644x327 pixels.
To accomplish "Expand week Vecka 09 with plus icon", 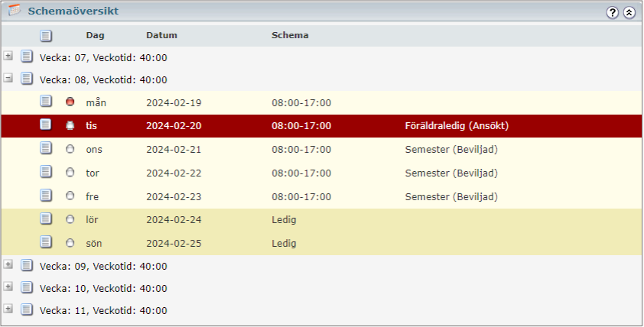I will [x=8, y=264].
